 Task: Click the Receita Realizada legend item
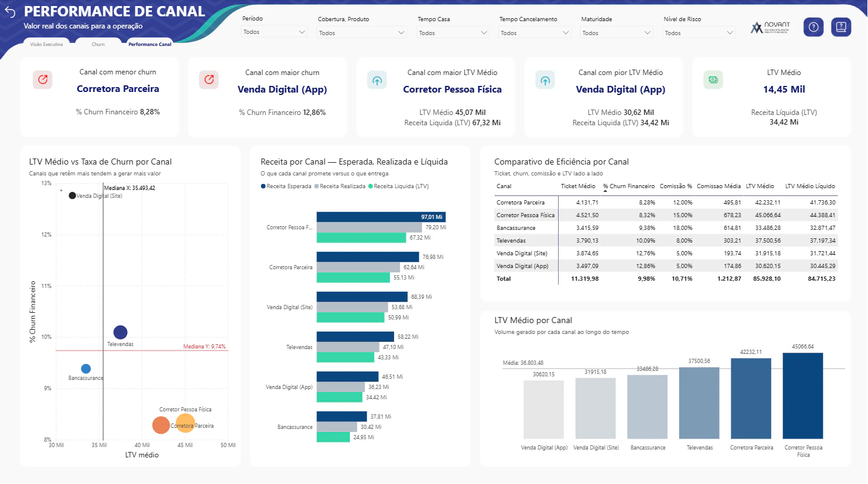pyautogui.click(x=341, y=186)
